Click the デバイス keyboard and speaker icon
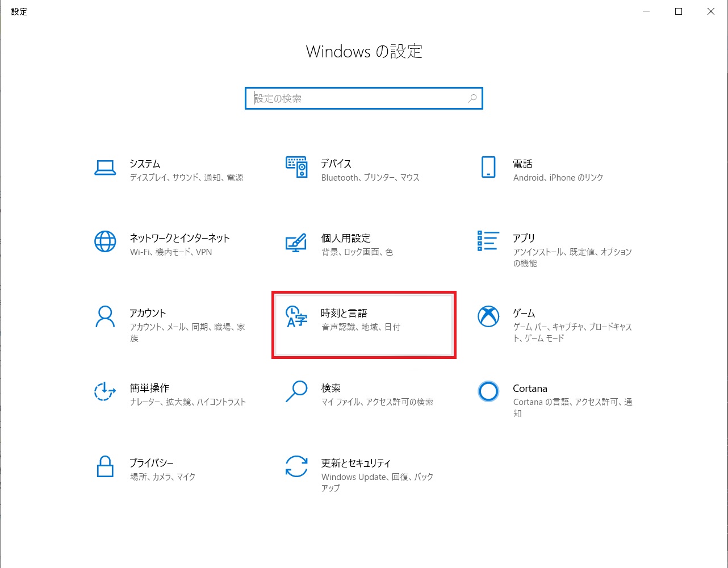 296,168
